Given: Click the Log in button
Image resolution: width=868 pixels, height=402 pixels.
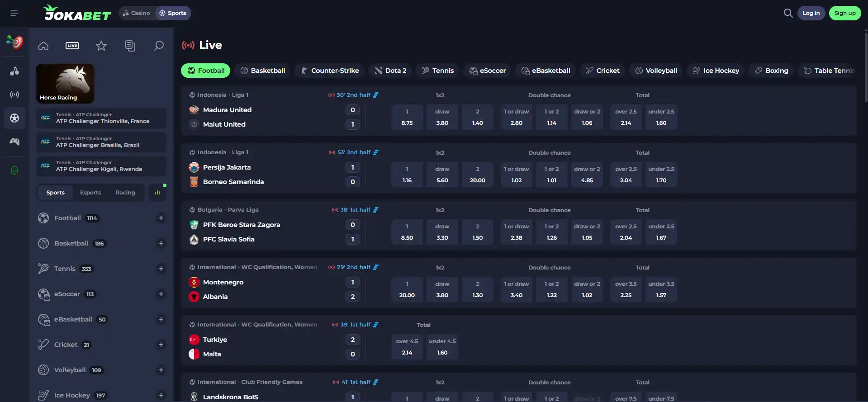Looking at the screenshot, I should (811, 13).
